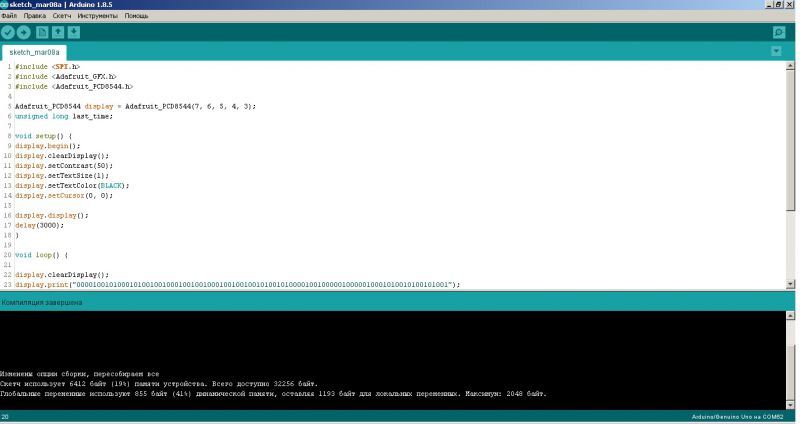Viewport: 800px width, 424px height.
Task: Click the Arduino/Genuino Uno board status text
Action: point(737,417)
